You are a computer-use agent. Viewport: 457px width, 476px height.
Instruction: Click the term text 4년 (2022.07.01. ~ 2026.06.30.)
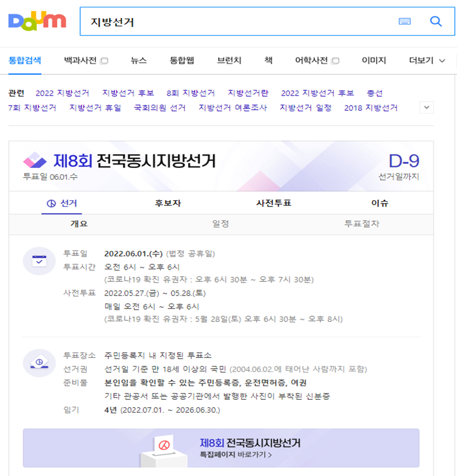click(162, 410)
